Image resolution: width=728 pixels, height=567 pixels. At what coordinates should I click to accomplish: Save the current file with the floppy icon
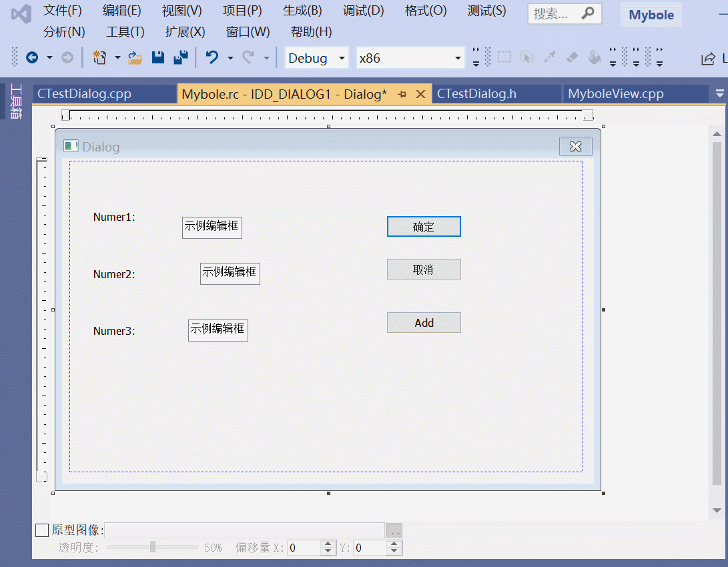[x=158, y=57]
